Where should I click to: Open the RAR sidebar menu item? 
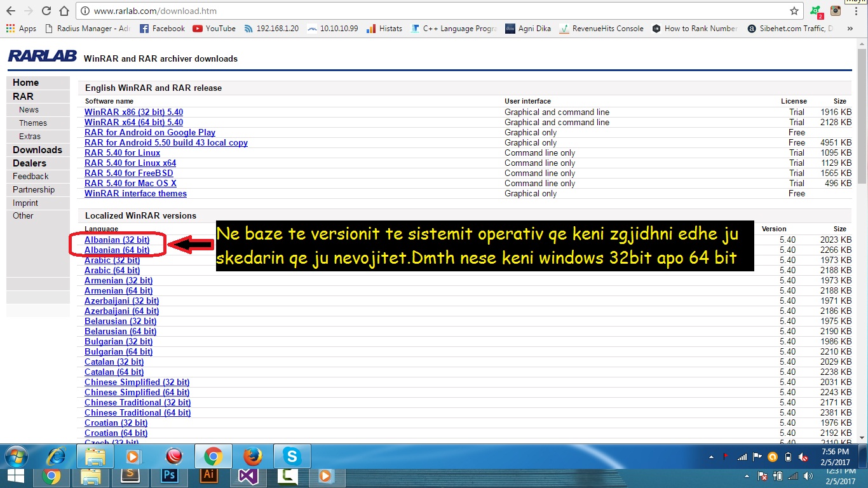pos(38,97)
